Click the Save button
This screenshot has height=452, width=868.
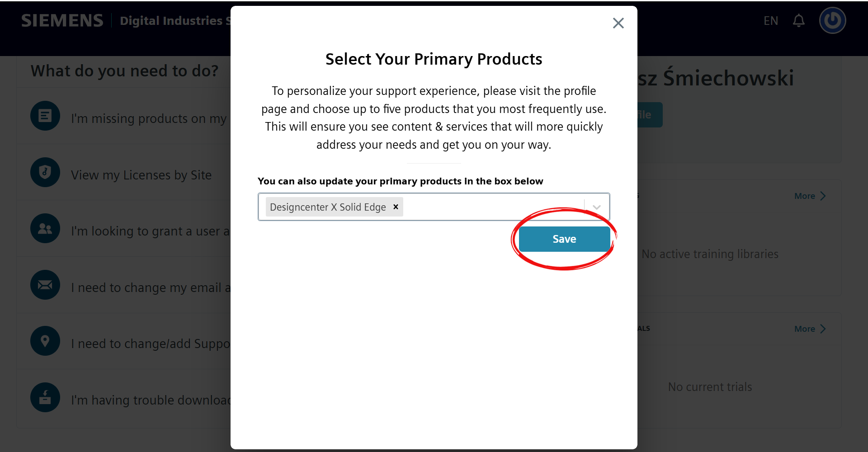564,239
